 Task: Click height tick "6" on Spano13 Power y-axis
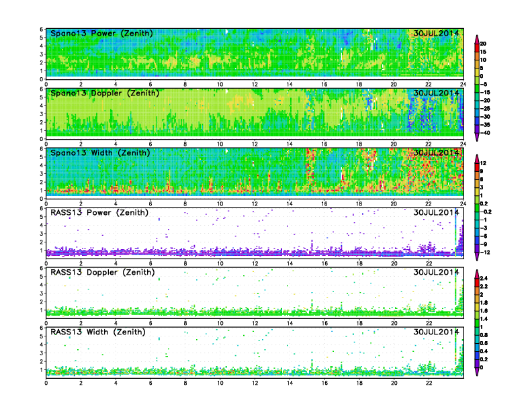(x=42, y=30)
